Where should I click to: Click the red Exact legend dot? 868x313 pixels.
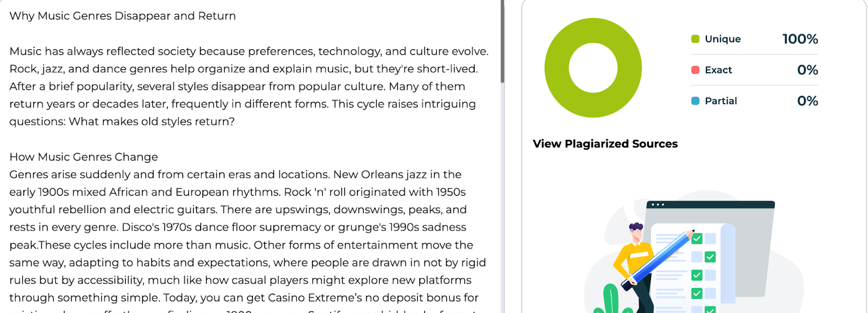[x=695, y=70]
